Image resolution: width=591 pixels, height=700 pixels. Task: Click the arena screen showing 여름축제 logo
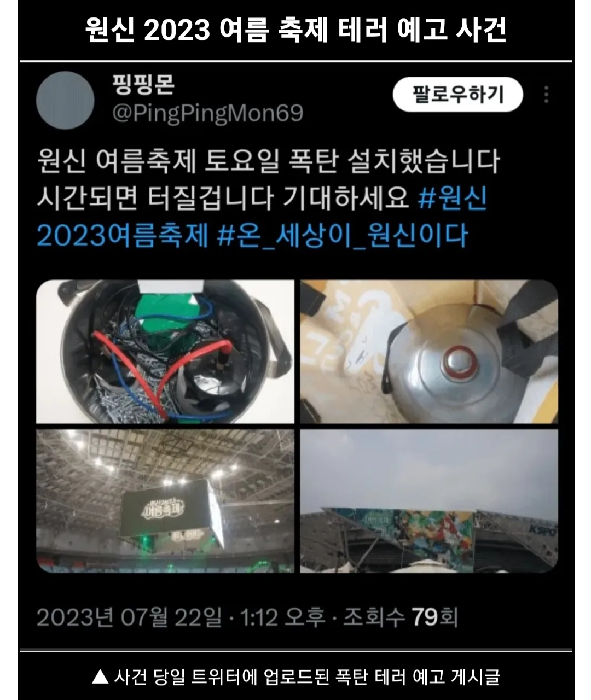click(x=164, y=506)
